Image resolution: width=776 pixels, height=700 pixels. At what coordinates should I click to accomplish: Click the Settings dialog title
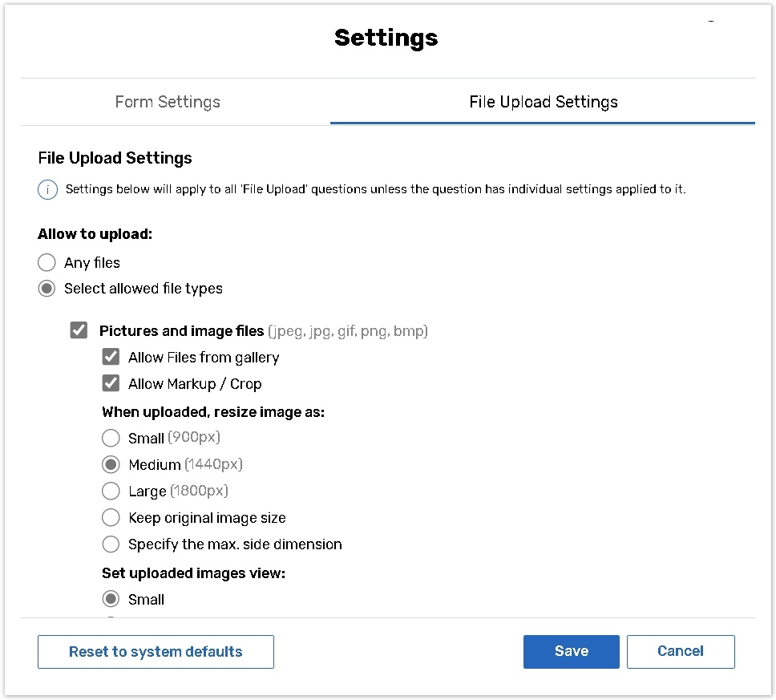coord(386,38)
